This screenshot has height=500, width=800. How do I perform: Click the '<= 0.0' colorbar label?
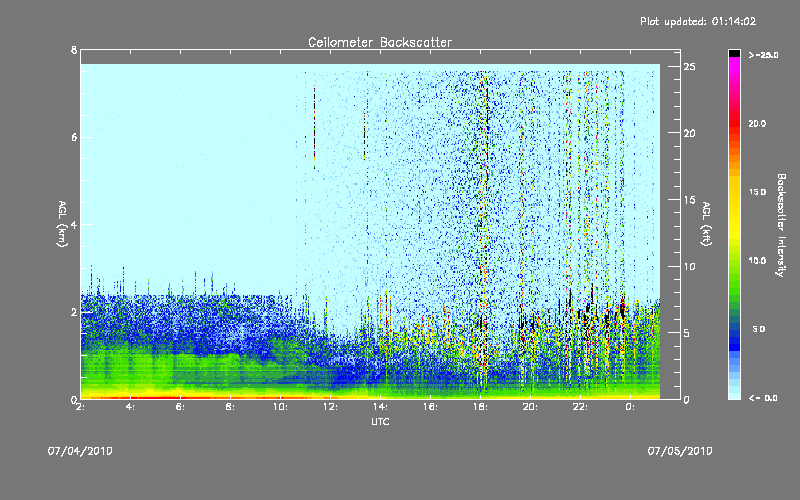click(x=763, y=398)
